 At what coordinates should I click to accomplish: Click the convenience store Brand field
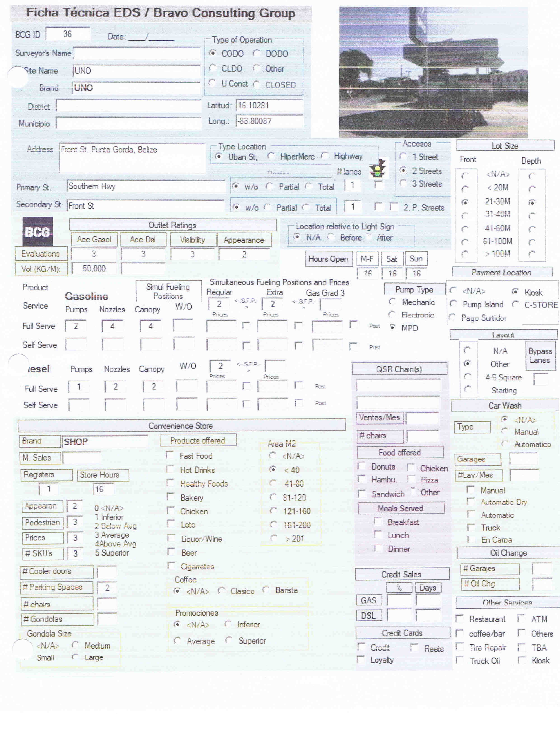point(105,442)
